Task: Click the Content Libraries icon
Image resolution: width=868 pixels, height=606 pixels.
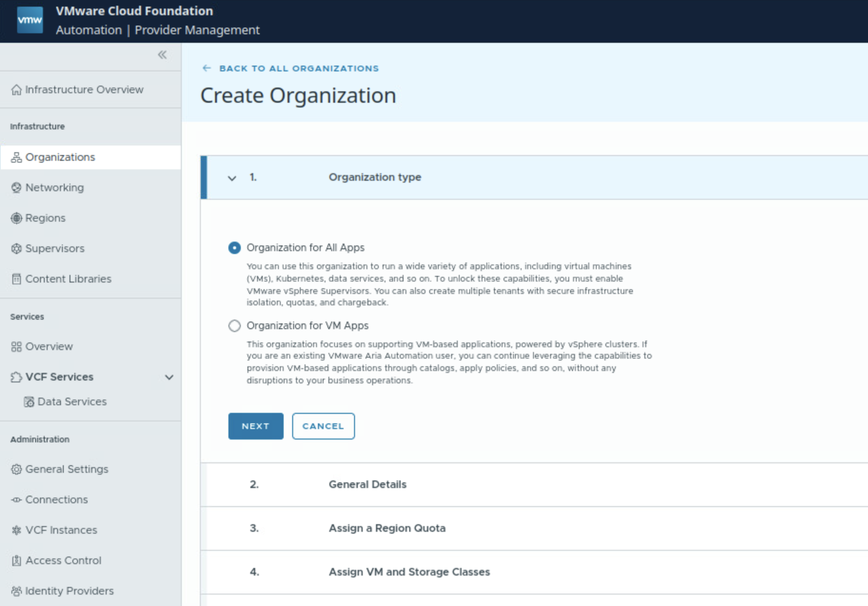Action: pyautogui.click(x=17, y=279)
